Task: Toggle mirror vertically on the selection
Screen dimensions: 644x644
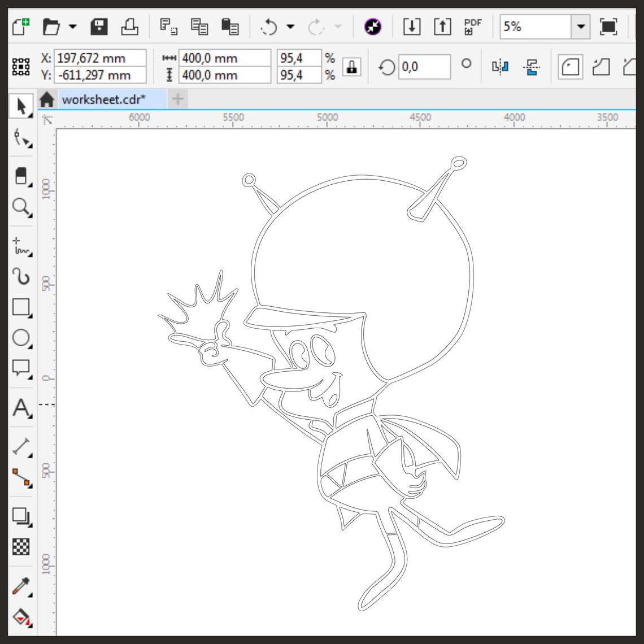Action: click(531, 66)
